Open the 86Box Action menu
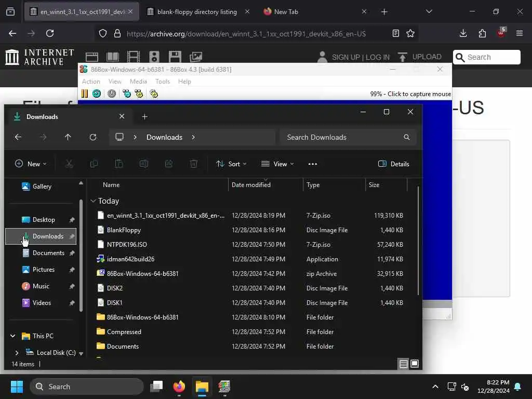This screenshot has height=399, width=532. (91, 82)
